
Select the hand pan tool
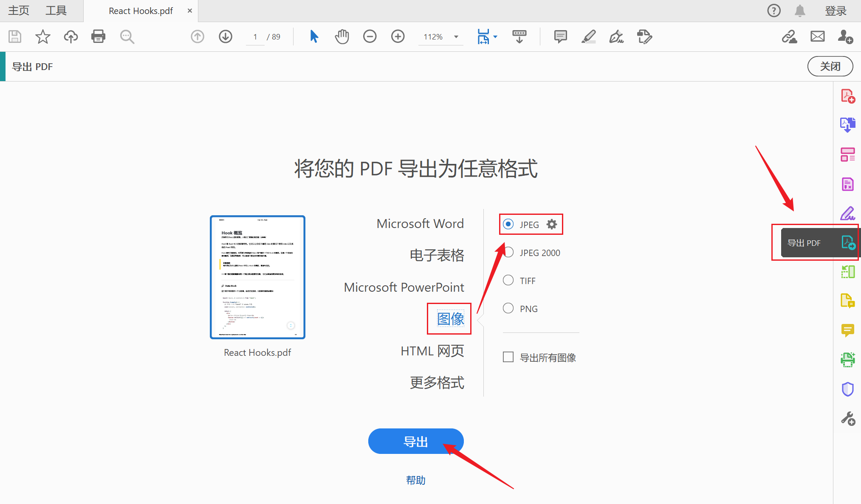click(x=342, y=37)
